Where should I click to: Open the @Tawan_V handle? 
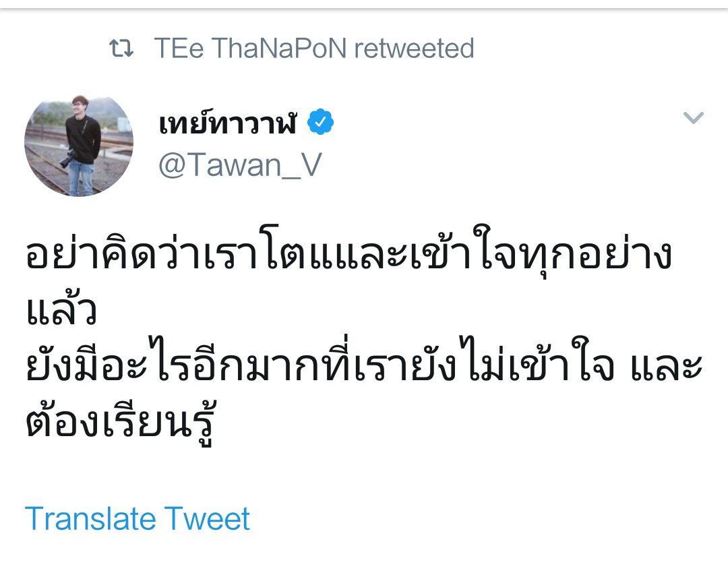point(240,165)
